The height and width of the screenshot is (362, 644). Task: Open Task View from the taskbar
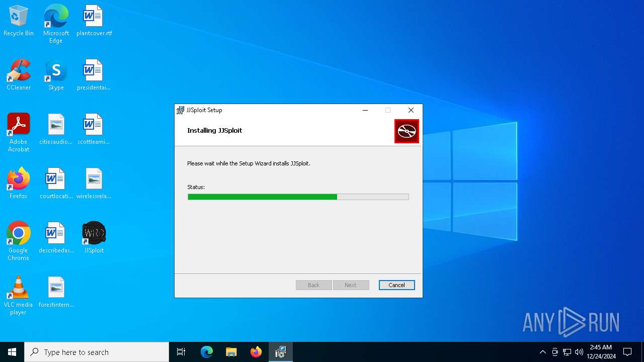(x=181, y=352)
